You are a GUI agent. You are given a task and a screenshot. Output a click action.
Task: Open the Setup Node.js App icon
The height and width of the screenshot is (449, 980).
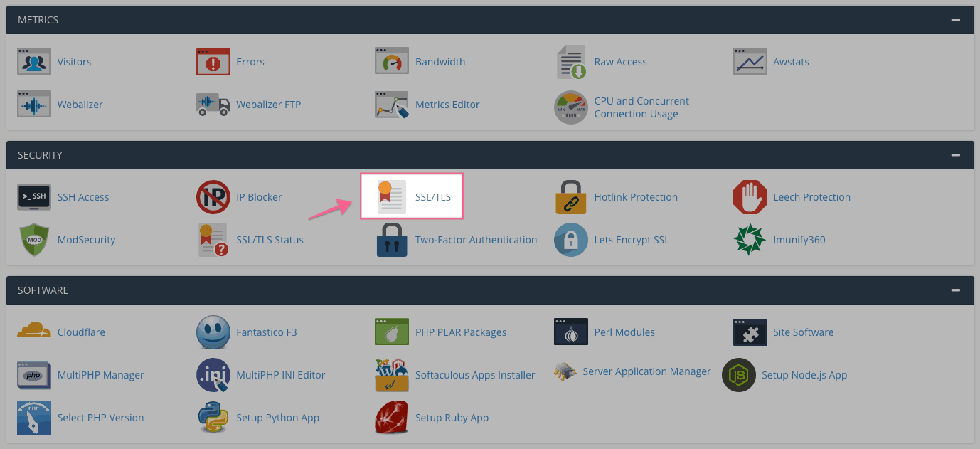pos(739,375)
